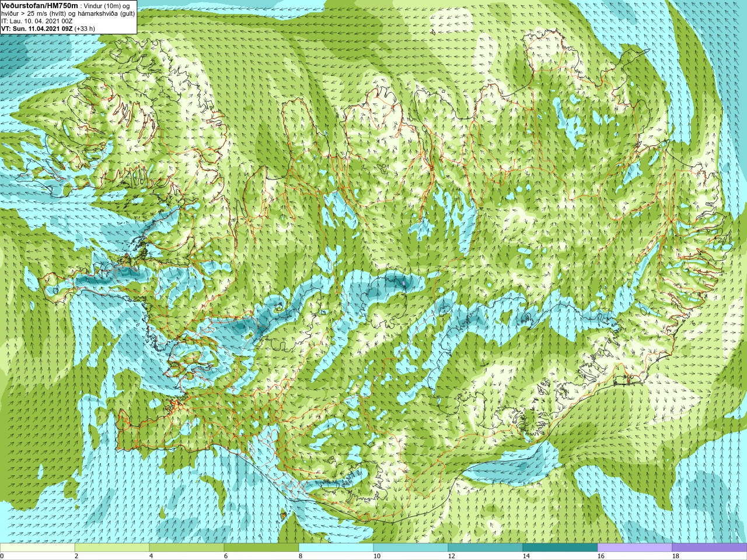Click the pale yellow 0–2 m/s legend swatch
The height and width of the screenshot is (560, 747).
coord(37,548)
